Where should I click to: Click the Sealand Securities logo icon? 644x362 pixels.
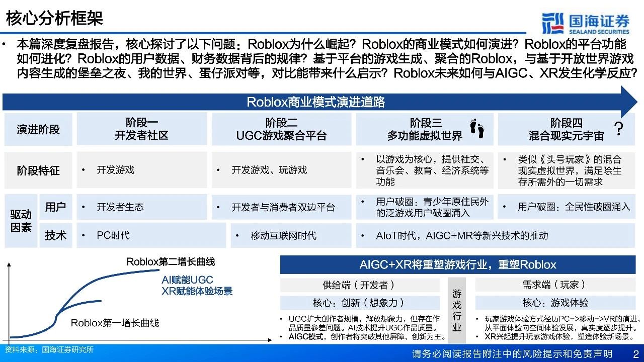coord(553,24)
